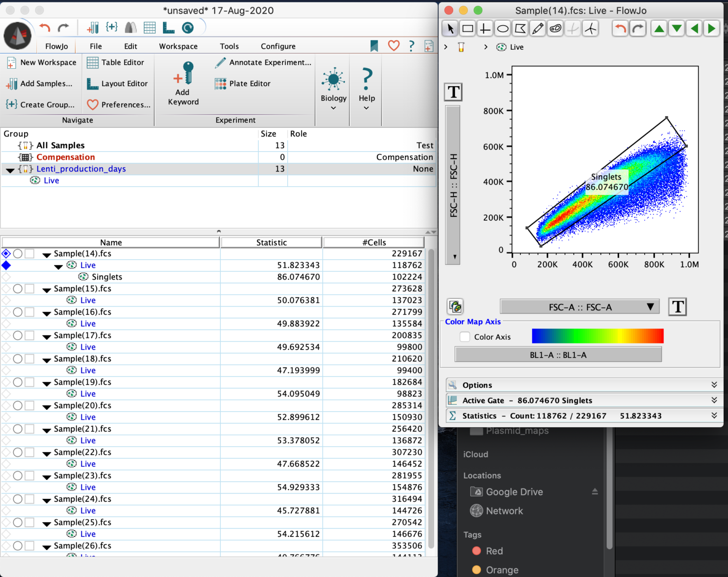
Task: Select radio button for Sample(18).fcs
Action: (18, 359)
